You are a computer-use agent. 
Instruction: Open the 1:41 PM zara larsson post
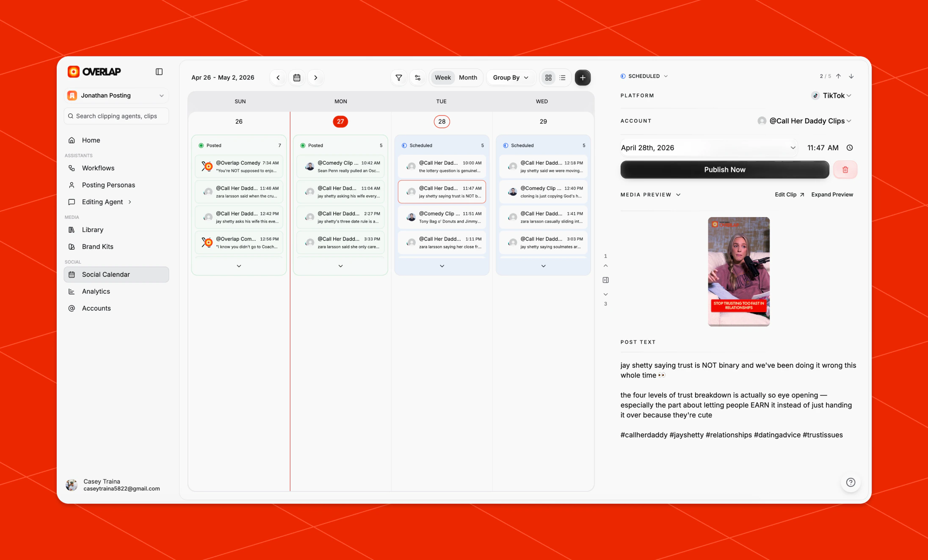[543, 218]
